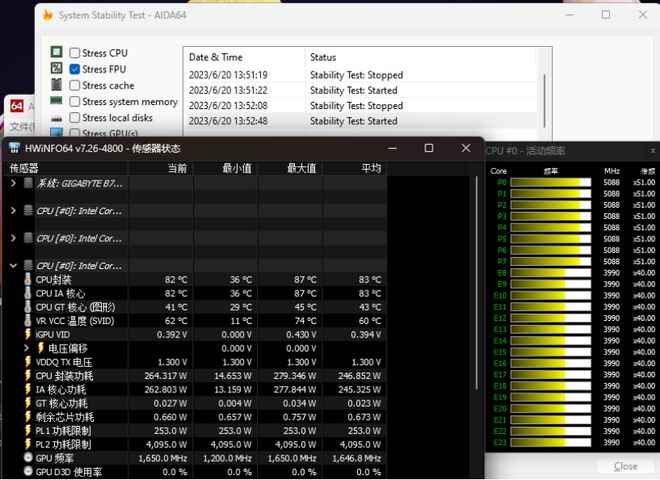Screen dimensions: 660x480
Task: Enable Stress system memory checkbox
Action: pos(75,101)
